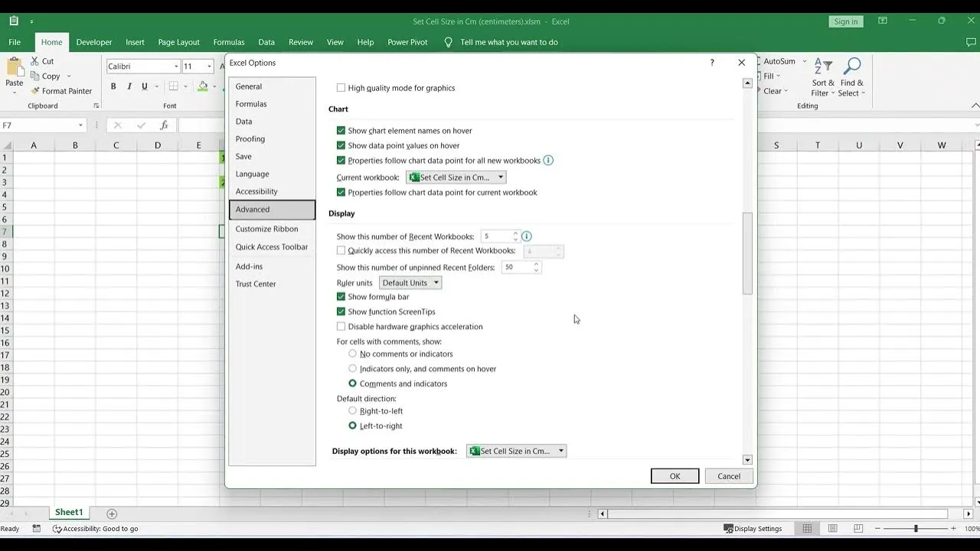Enable Disable hardware graphics acceleration
The width and height of the screenshot is (980, 551).
pos(341,326)
